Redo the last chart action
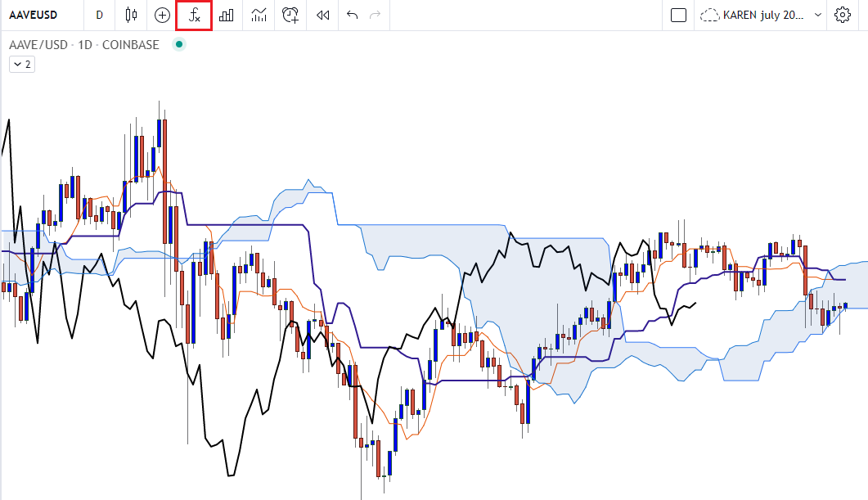The height and width of the screenshot is (500, 868). [375, 15]
